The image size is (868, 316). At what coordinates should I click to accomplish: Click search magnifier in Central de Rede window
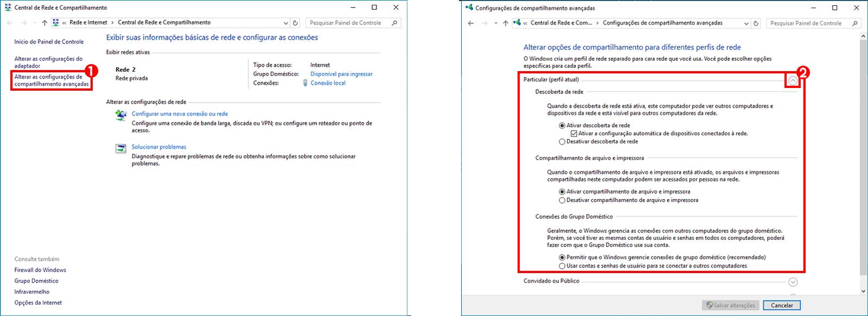click(x=394, y=23)
